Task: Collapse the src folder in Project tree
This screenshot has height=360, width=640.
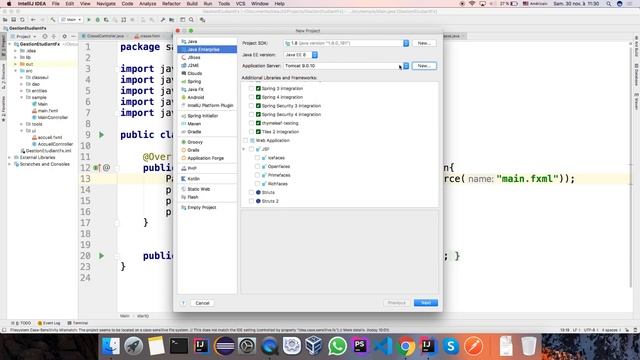Action: (16, 71)
